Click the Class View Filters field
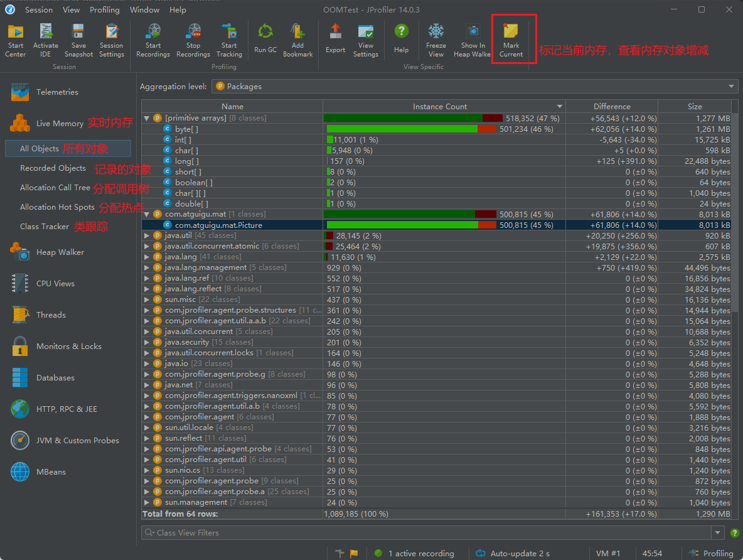Image resolution: width=743 pixels, height=560 pixels. pyautogui.click(x=427, y=532)
